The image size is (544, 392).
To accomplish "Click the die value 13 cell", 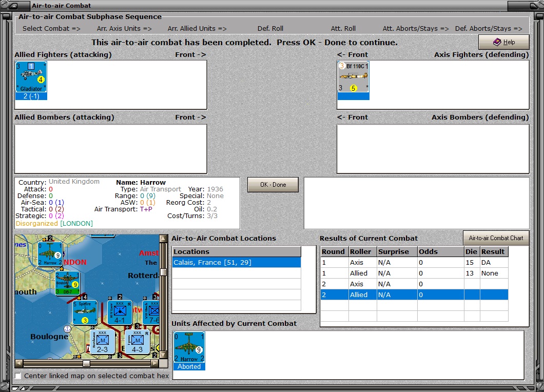I will (472, 273).
